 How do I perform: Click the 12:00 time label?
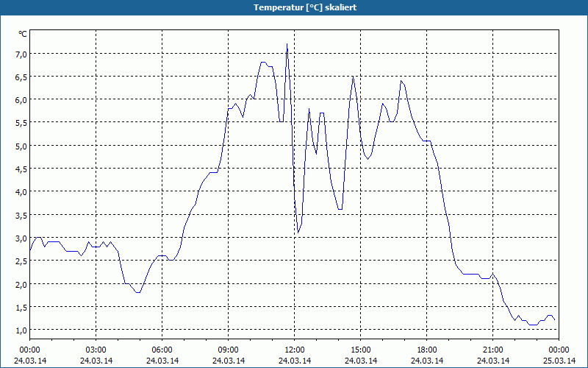tap(295, 350)
